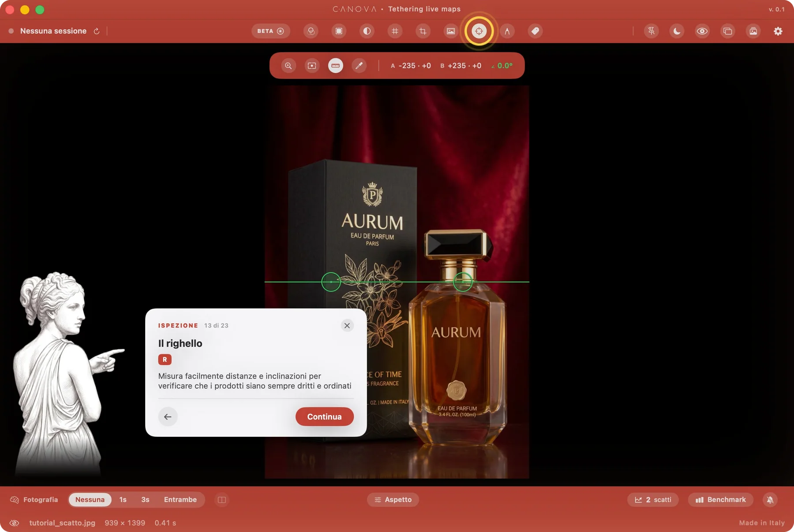The width and height of the screenshot is (794, 532).
Task: Open the settings gear
Action: click(778, 31)
